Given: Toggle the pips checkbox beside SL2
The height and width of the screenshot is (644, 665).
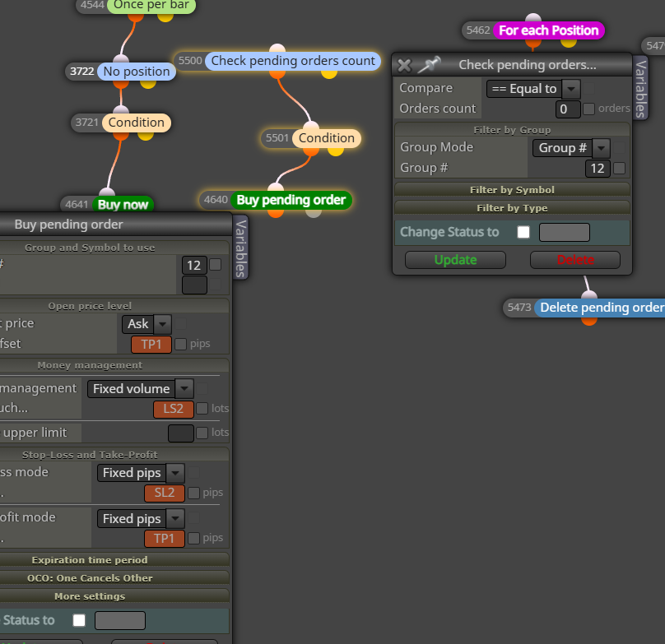Looking at the screenshot, I should [x=193, y=493].
